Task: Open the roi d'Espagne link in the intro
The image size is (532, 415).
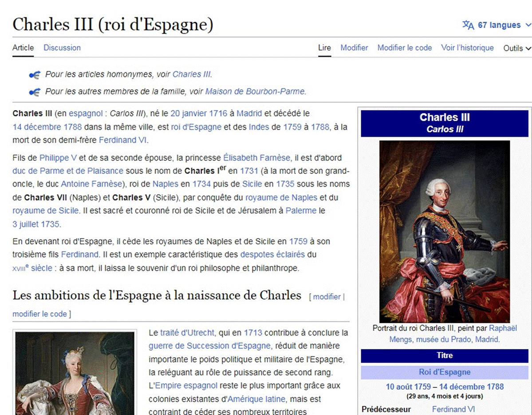Action: [x=196, y=127]
